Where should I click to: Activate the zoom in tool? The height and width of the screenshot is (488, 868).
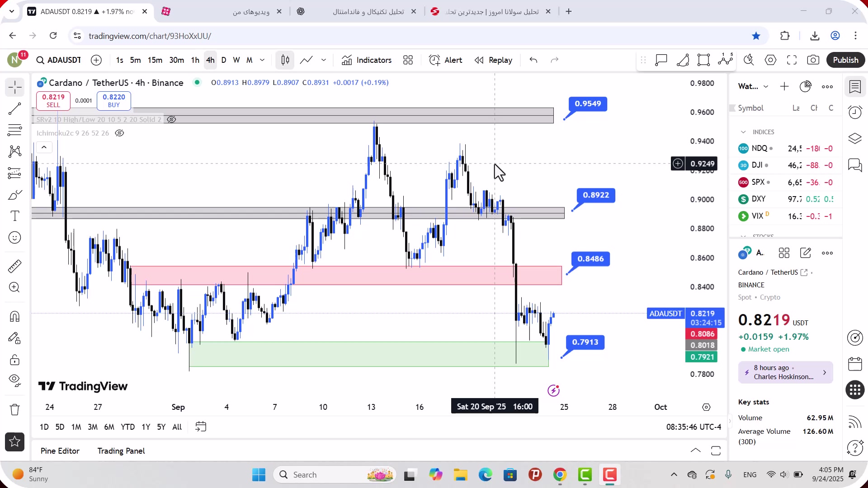[14, 287]
